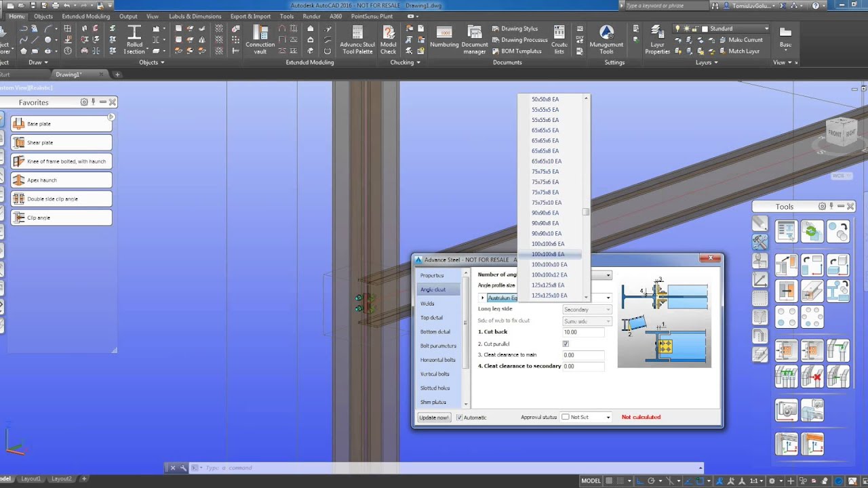Select the Rolled I section tool
The image size is (868, 488).
tap(134, 39)
